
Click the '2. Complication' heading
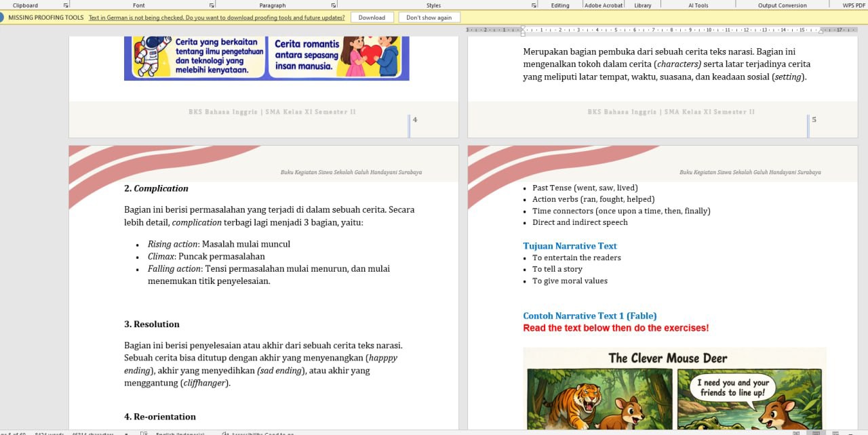pos(156,188)
